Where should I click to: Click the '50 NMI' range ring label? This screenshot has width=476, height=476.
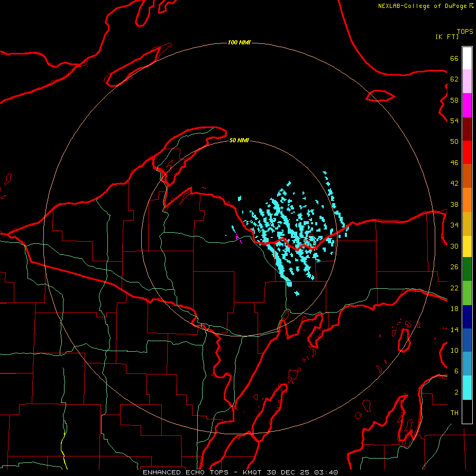(x=239, y=140)
